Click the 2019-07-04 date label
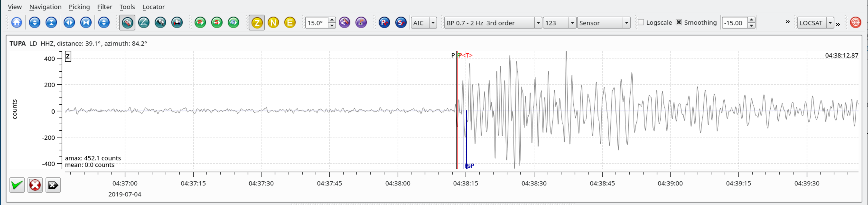The height and width of the screenshot is (205, 868). point(125,194)
